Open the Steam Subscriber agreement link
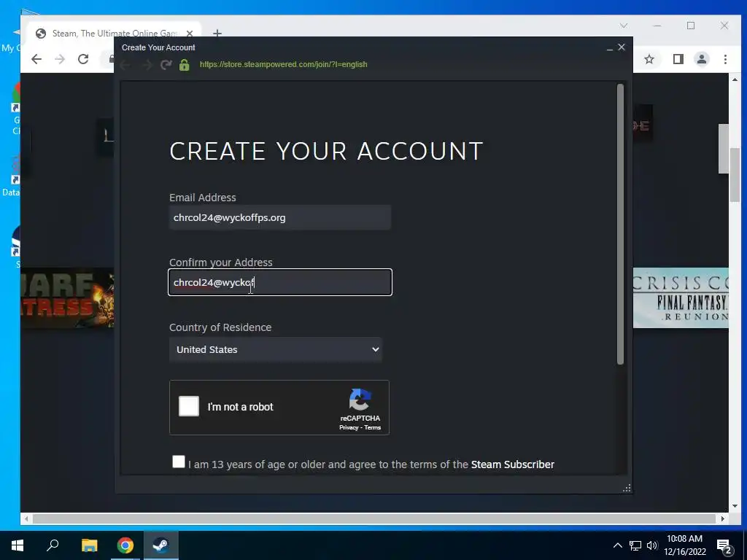 (x=513, y=464)
